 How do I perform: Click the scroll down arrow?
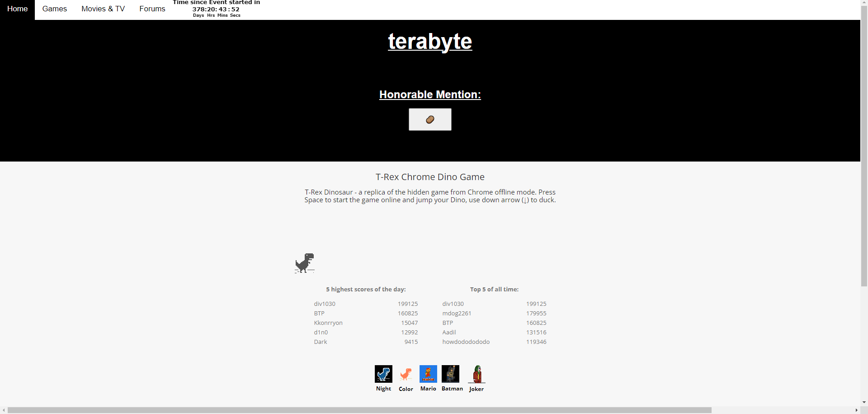[x=864, y=402]
